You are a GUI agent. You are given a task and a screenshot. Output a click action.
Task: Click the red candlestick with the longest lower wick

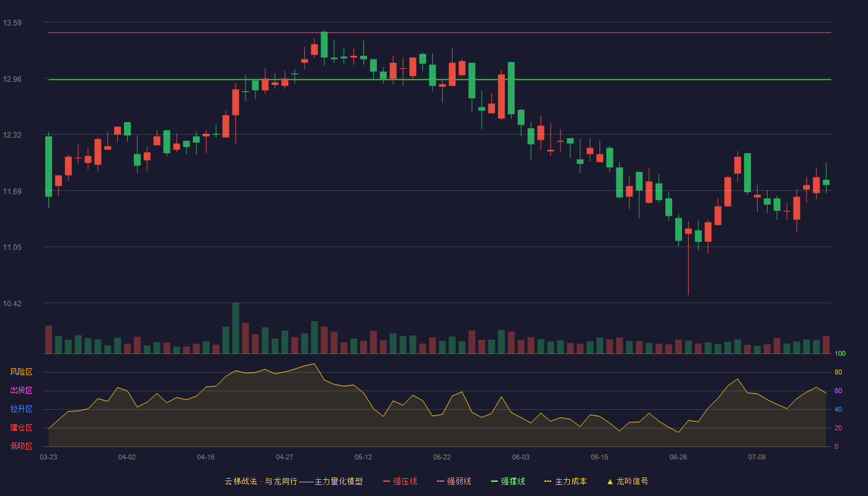(x=688, y=257)
